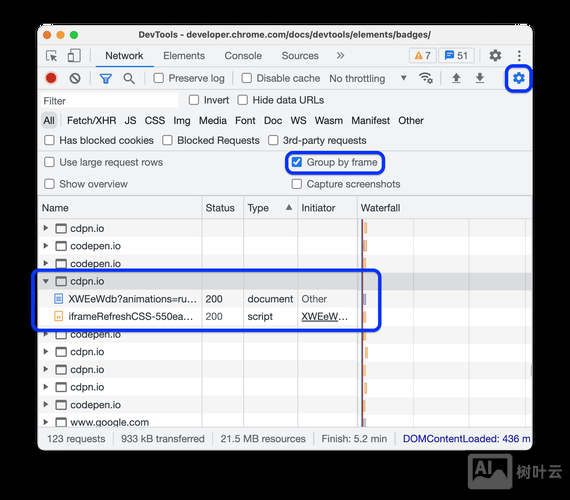Viewport: 570px width, 500px height.
Task: Filter requests by Media
Action: (x=213, y=120)
